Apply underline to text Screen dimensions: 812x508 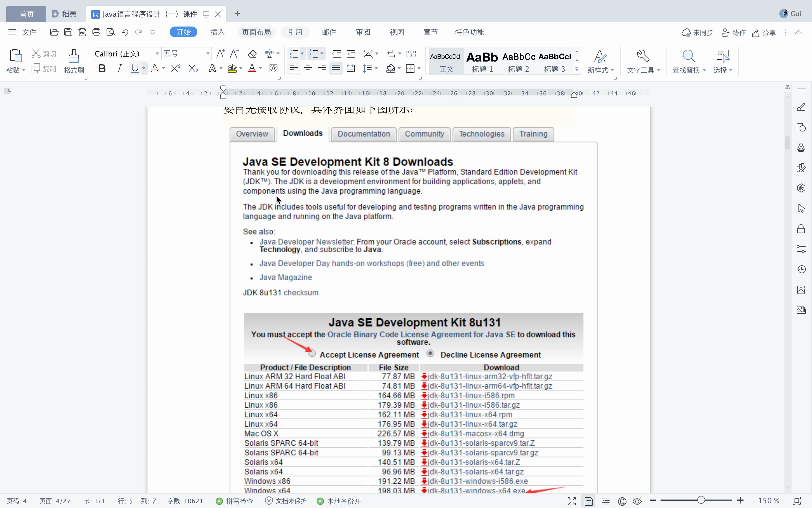(x=135, y=69)
